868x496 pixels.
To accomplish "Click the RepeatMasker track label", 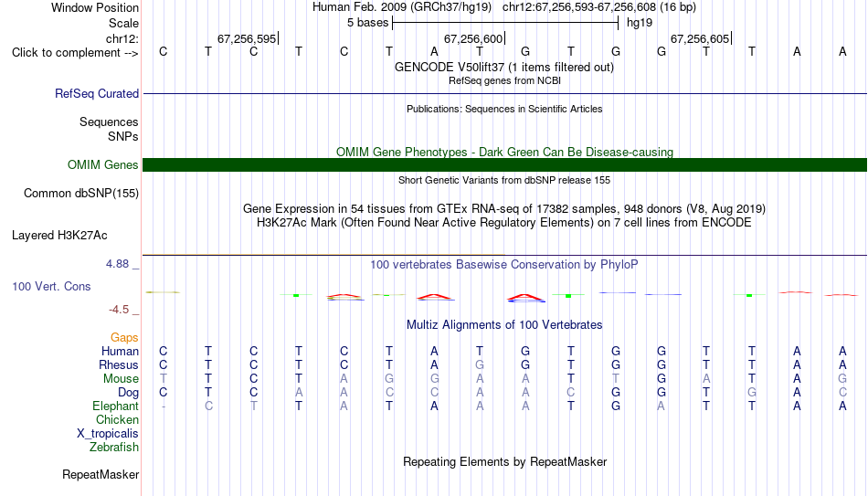I will tap(101, 474).
